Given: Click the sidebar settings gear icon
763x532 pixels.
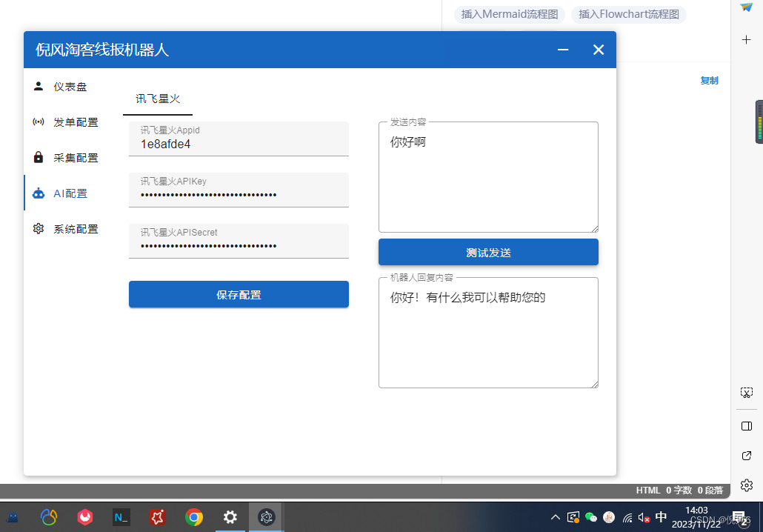Looking at the screenshot, I should [x=747, y=485].
